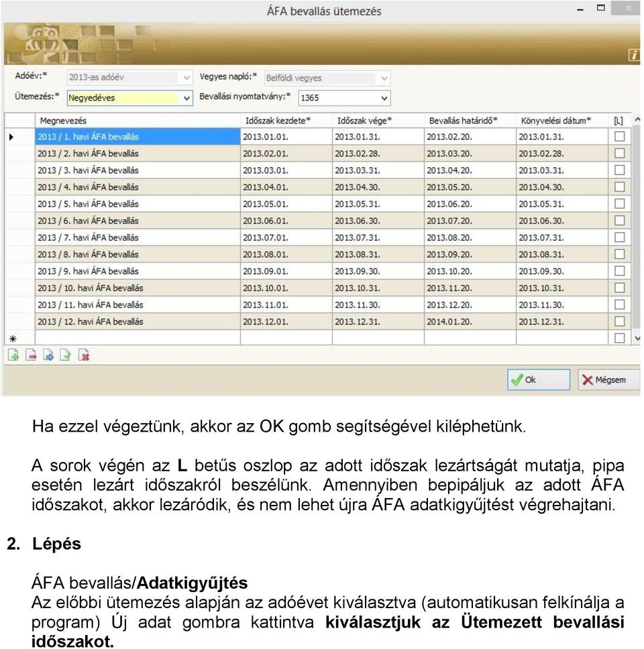The height and width of the screenshot is (649, 644).
Task: Tick the L checkbox for 2013 / 5. havi
Action: [620, 204]
